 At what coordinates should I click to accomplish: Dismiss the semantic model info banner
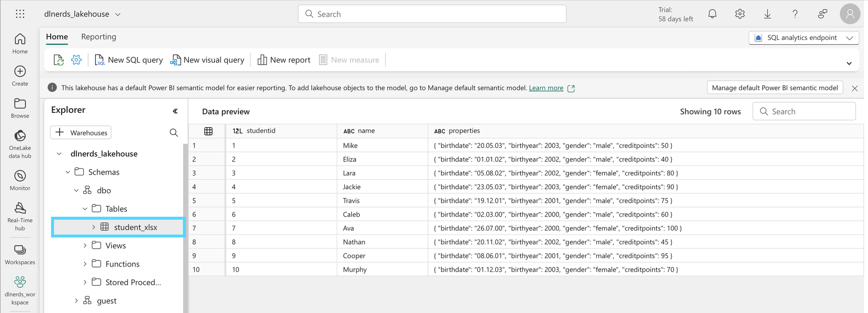point(855,88)
